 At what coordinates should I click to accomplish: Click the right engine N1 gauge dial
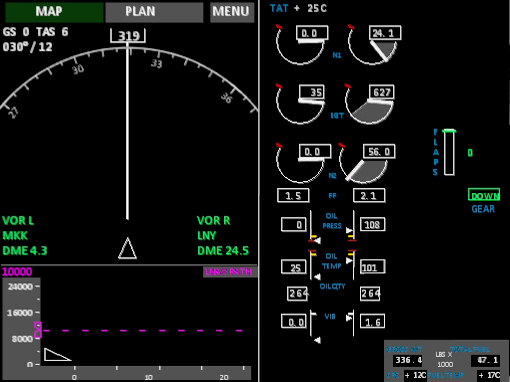click(373, 45)
